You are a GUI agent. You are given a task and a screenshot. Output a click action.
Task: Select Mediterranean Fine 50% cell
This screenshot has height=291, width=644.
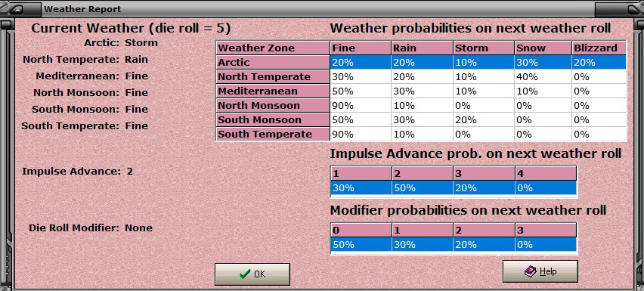[361, 91]
